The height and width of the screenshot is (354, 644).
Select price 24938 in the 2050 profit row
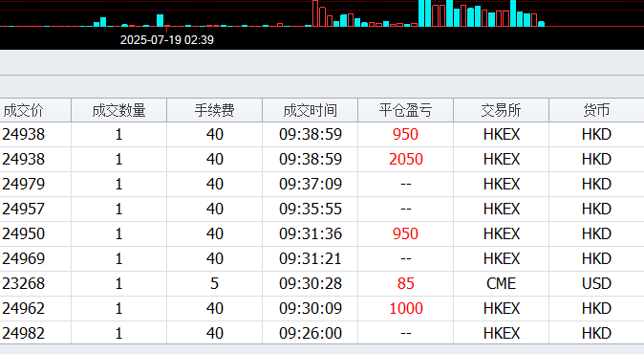[24, 159]
